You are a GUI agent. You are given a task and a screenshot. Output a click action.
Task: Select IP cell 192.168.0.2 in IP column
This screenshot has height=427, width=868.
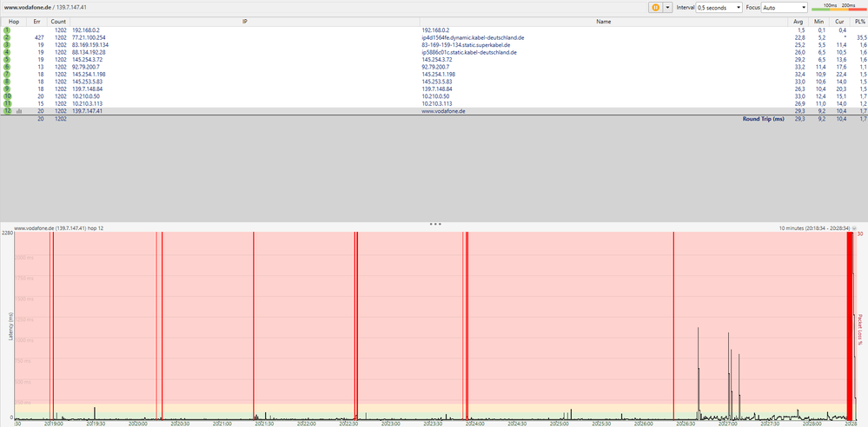coord(86,30)
